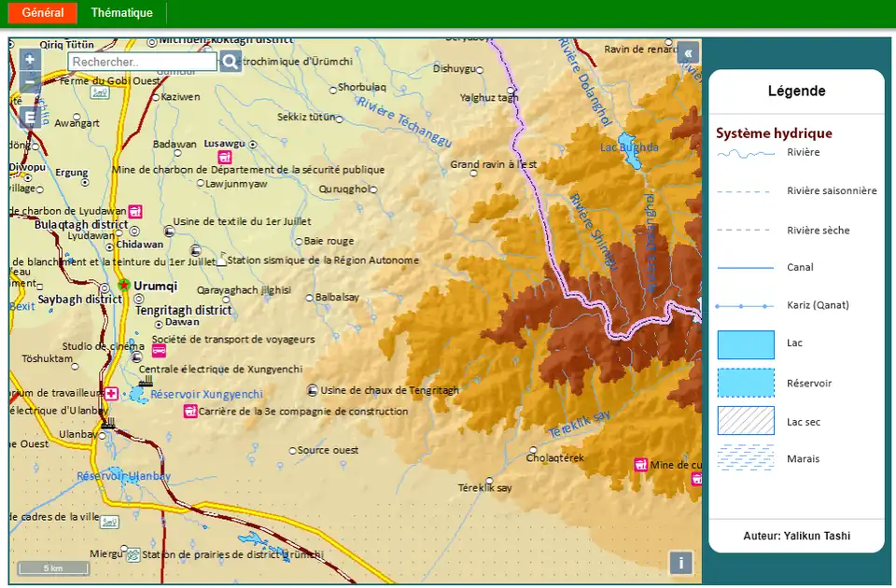Open the Thématique tab
Image resolution: width=896 pixels, height=588 pixels.
122,13
